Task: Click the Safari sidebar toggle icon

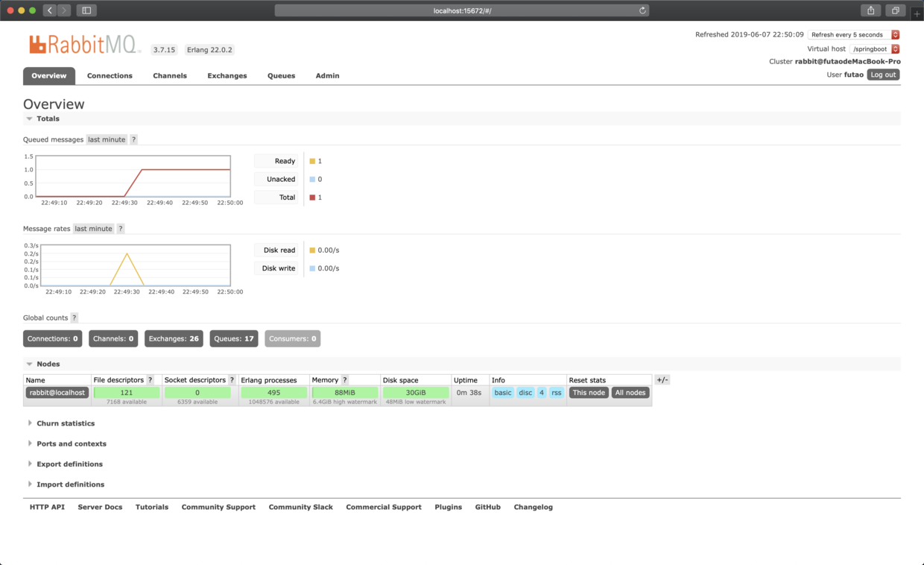Action: pyautogui.click(x=86, y=10)
